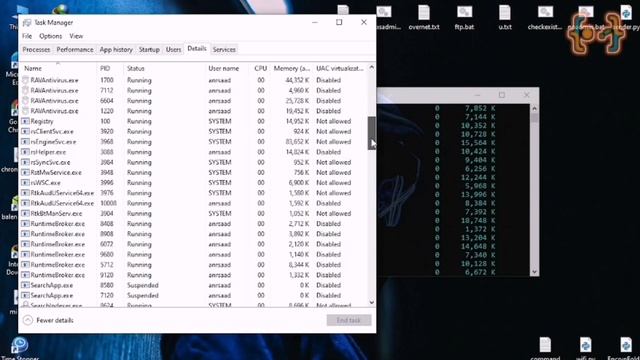Click the Task Manager vertical scrollbar thumb
Image resolution: width=640 pixels, height=360 pixels.
pyautogui.click(x=371, y=133)
